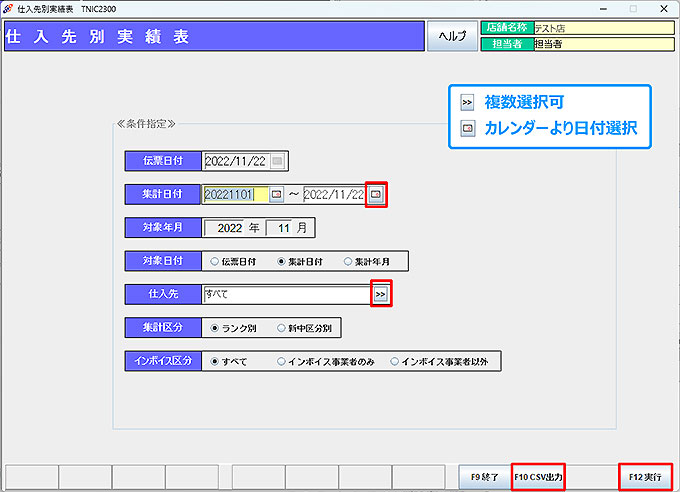This screenshot has height=492, width=680.
Task: Click the app icon in title bar
Action: [8, 9]
